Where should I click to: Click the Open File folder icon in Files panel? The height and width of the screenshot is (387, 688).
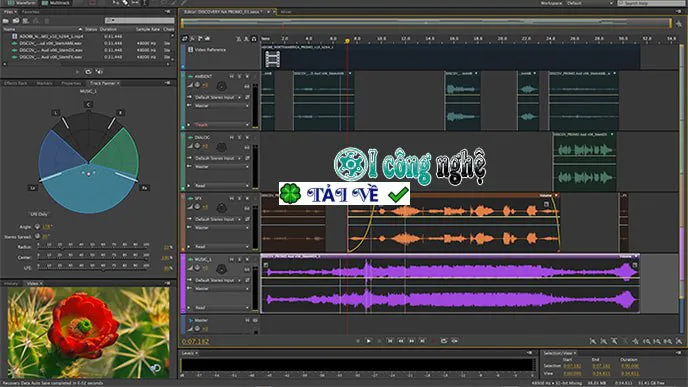click(x=6, y=21)
